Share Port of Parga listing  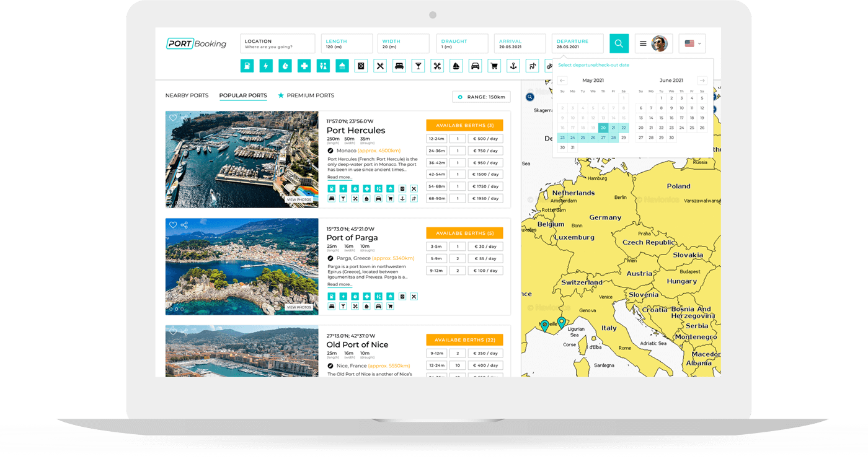coord(184,225)
